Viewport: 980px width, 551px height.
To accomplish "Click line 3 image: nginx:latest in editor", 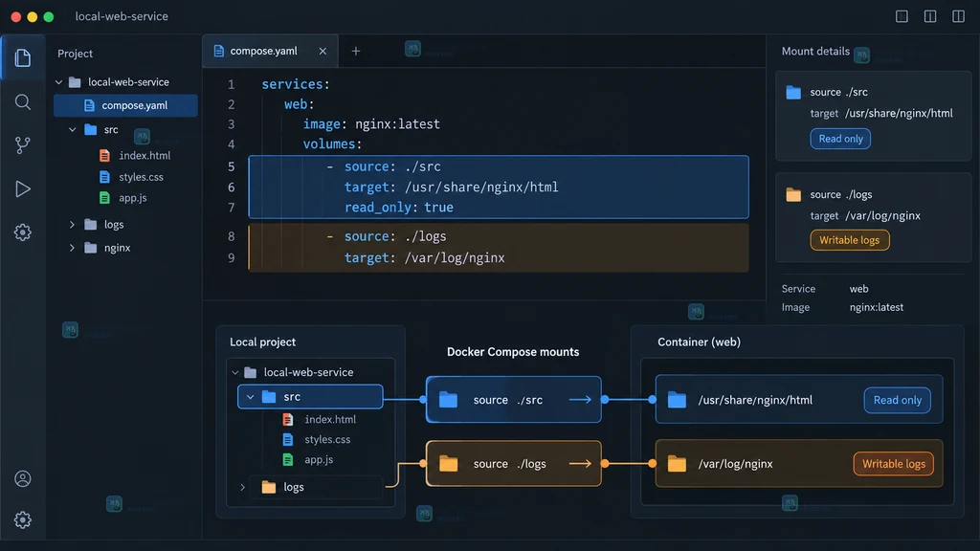I will point(371,124).
